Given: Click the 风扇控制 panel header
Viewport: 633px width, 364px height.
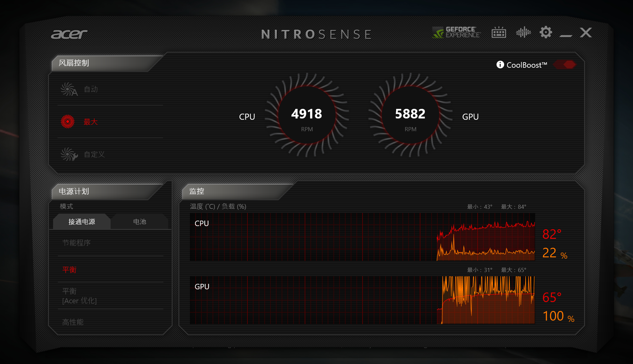Looking at the screenshot, I should 107,63.
